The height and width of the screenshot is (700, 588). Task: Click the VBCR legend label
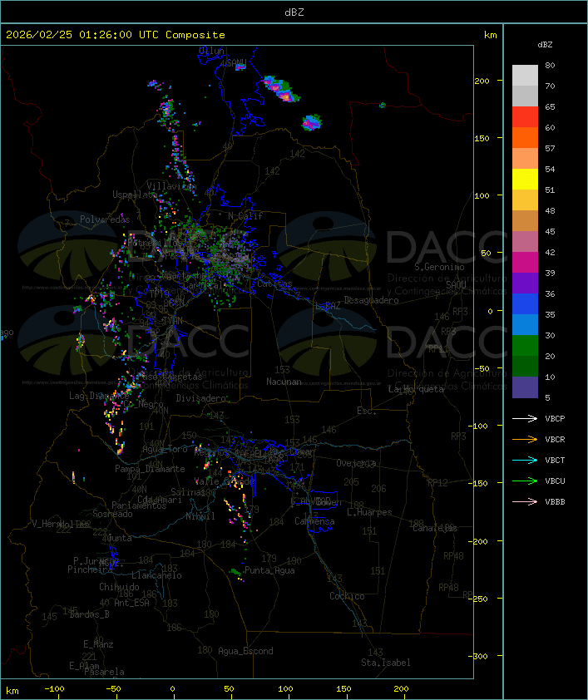tap(555, 439)
